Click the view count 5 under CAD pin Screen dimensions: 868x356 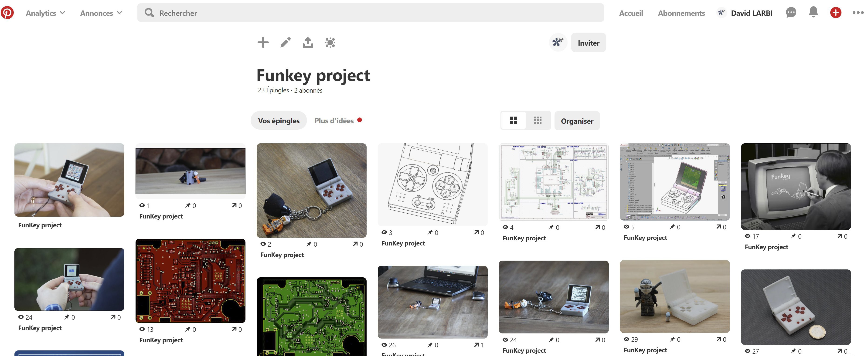click(633, 227)
